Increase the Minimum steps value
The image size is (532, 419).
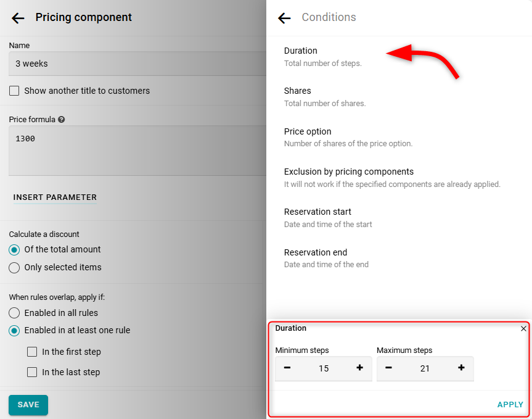[x=360, y=368]
